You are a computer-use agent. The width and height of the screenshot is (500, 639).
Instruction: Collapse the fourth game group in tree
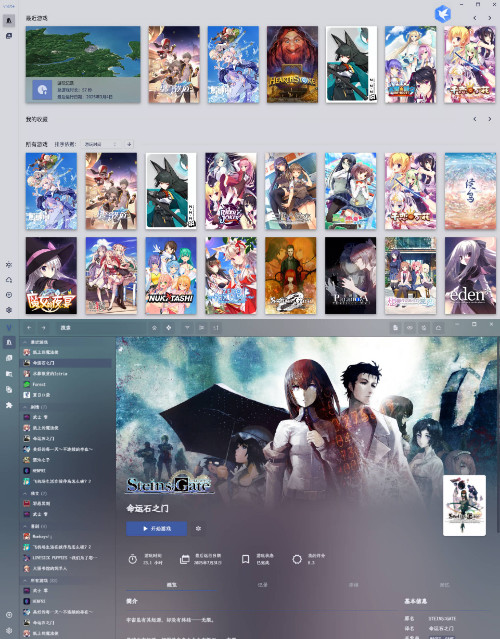coord(25,526)
